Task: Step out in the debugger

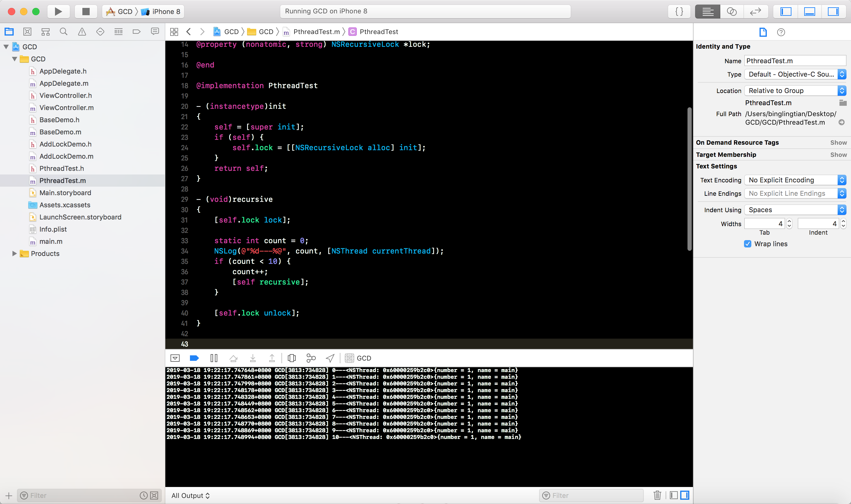Action: [272, 358]
